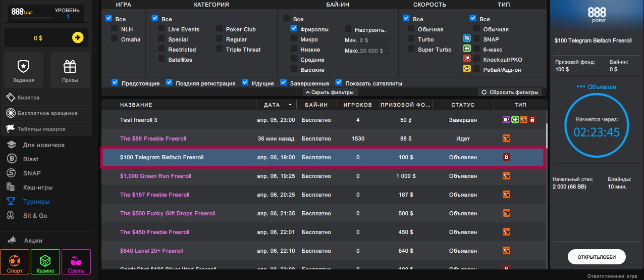
Task: Toggle the Knockout/PKO type checkbox
Action: 476,60
